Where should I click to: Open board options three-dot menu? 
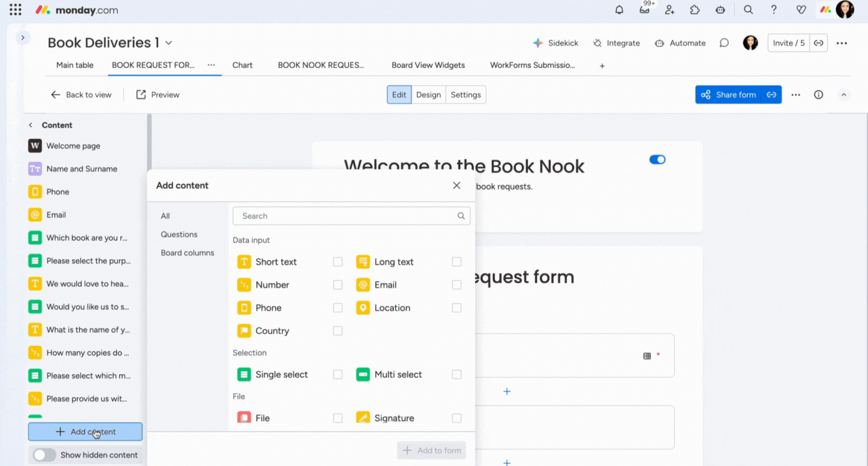pyautogui.click(x=841, y=43)
